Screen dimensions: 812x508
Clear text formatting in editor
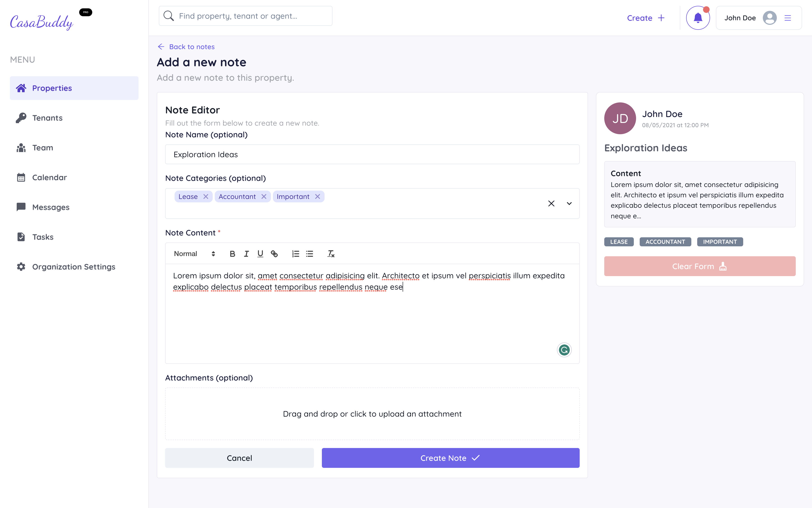click(331, 254)
